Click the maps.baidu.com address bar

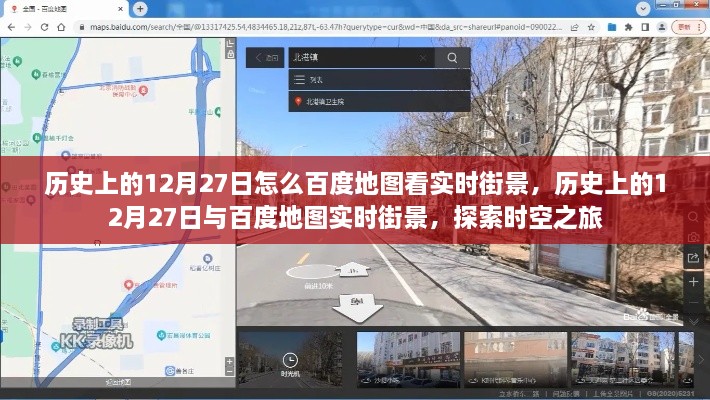coord(326,27)
